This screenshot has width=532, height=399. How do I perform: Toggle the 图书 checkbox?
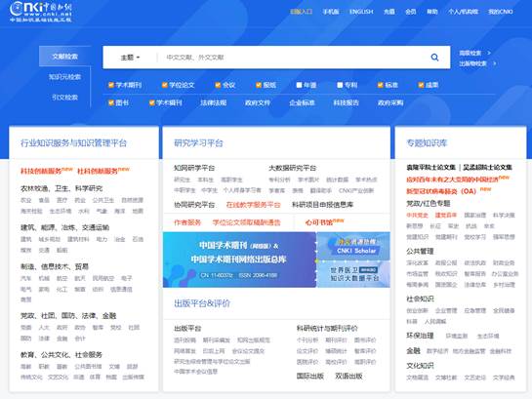click(x=111, y=102)
